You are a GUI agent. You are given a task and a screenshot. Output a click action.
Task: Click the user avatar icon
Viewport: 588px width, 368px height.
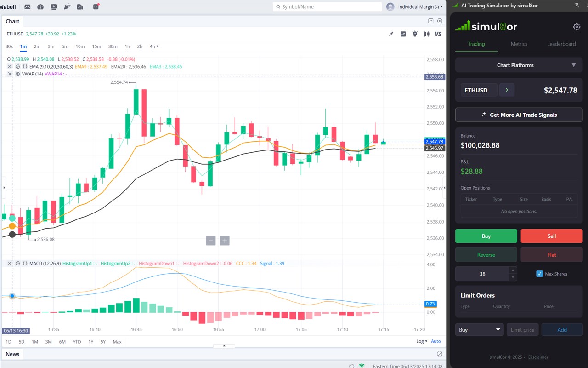pyautogui.click(x=390, y=7)
